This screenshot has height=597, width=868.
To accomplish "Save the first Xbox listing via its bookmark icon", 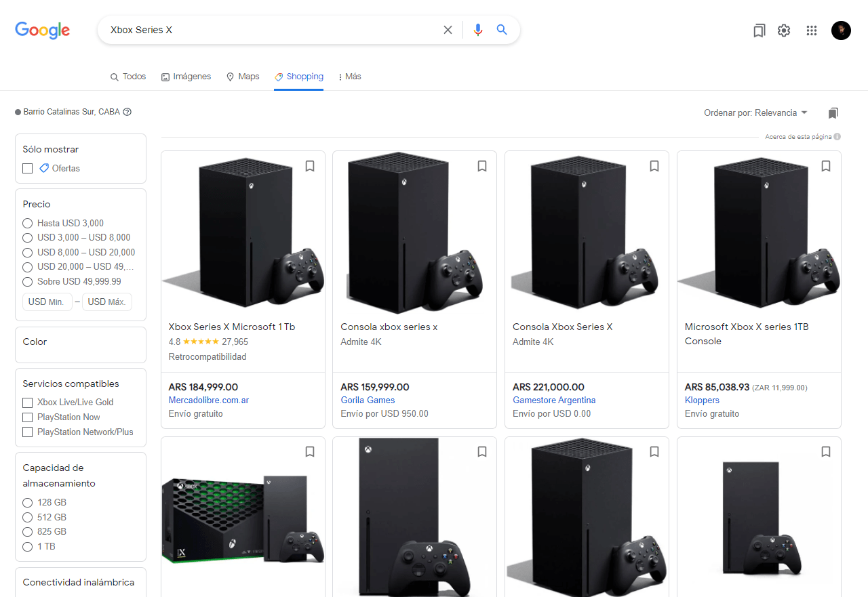I will coord(310,166).
